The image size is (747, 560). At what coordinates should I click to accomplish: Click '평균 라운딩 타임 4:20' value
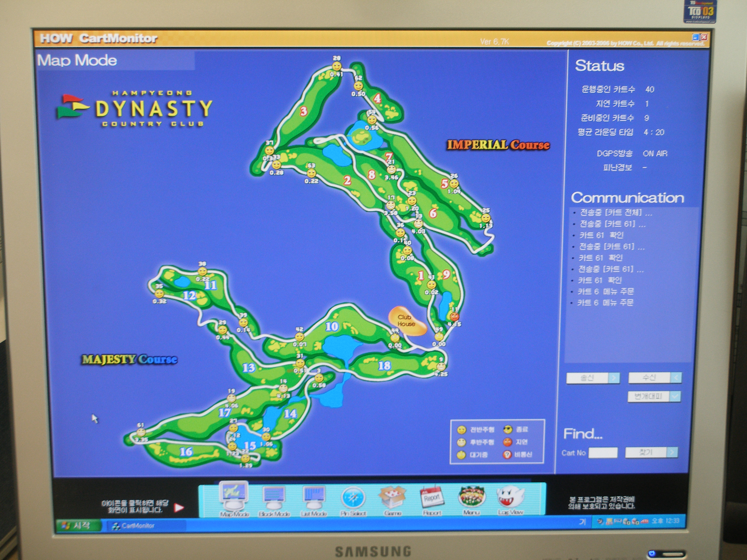[654, 132]
